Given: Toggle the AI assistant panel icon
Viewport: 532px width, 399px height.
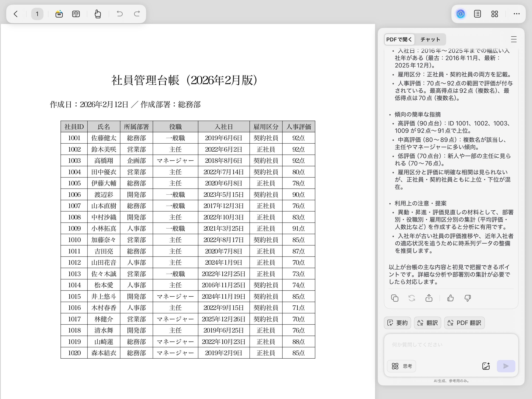Looking at the screenshot, I should 460,14.
